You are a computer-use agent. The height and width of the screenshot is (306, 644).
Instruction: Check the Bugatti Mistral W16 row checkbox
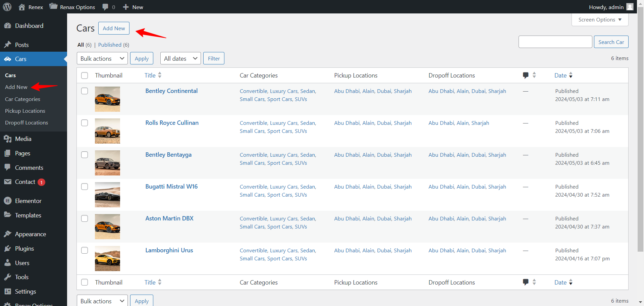85,187
